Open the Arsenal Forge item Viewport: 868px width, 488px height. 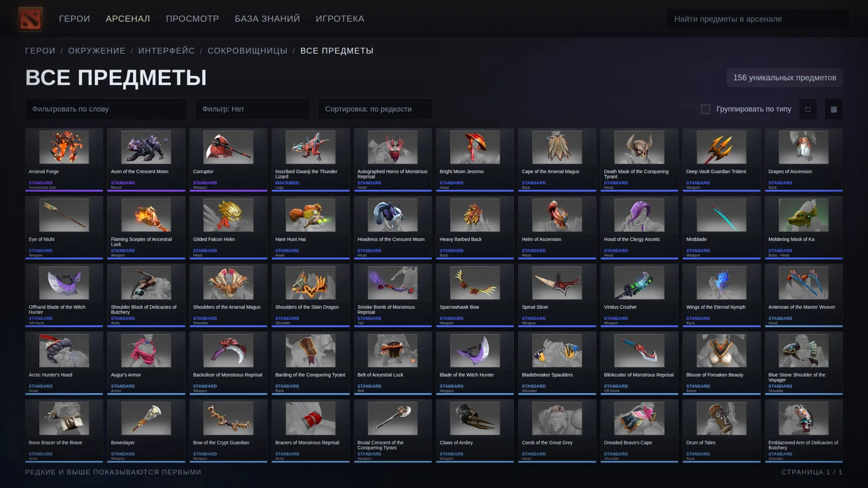point(64,160)
